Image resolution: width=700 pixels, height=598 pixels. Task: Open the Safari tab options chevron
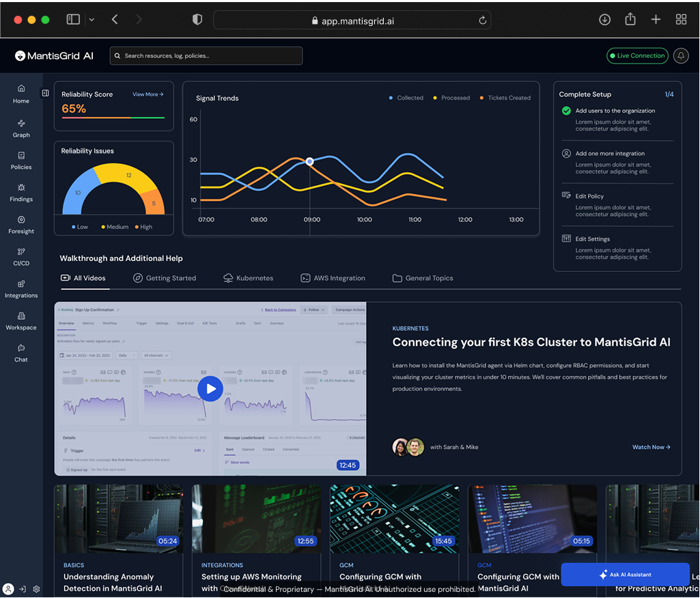click(x=91, y=19)
